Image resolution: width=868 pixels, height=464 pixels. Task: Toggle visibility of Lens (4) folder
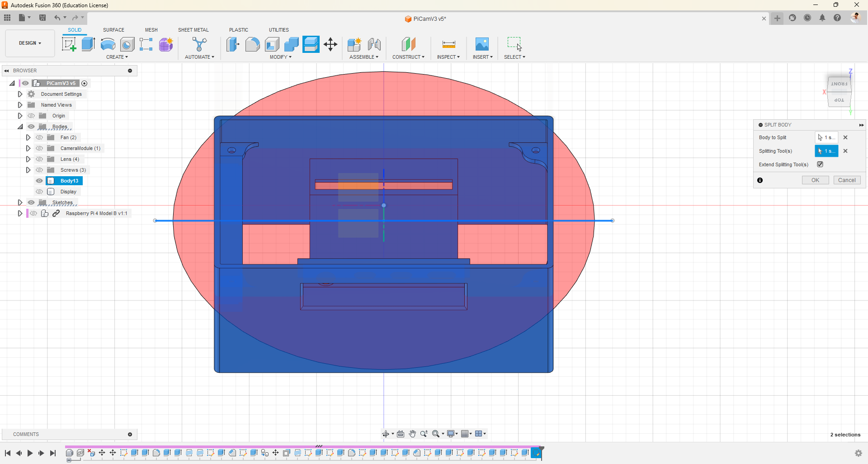39,159
